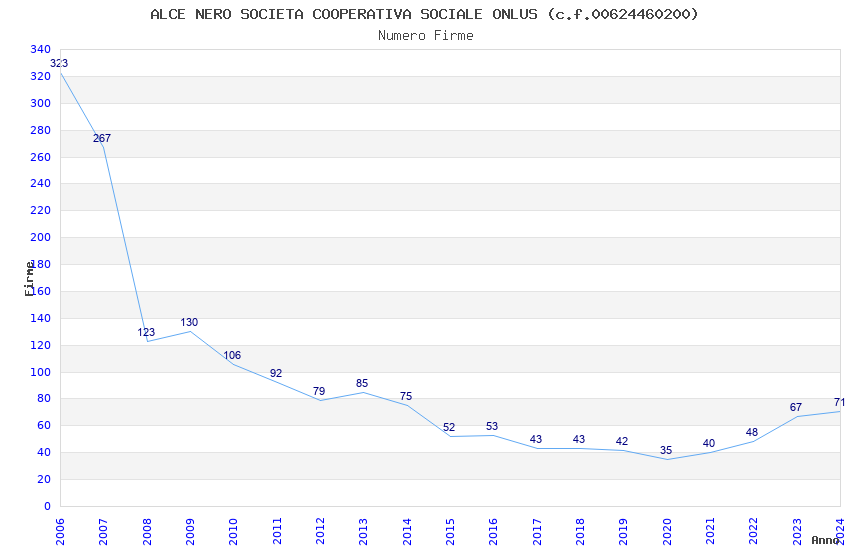Image resolution: width=850 pixels, height=550 pixels.
Task: Click the 67 data label for 2023
Action: (x=796, y=407)
